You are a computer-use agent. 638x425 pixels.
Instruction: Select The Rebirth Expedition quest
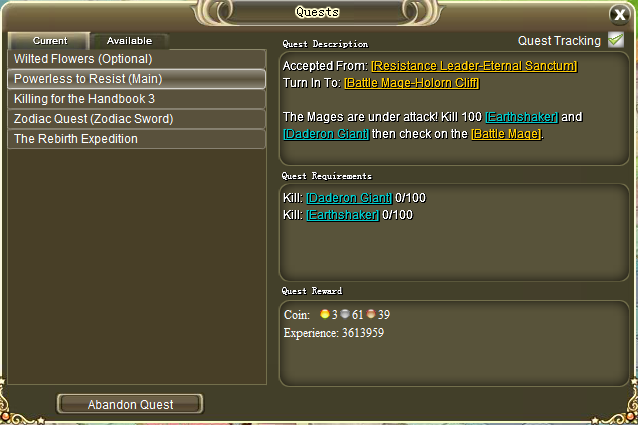[137, 139]
